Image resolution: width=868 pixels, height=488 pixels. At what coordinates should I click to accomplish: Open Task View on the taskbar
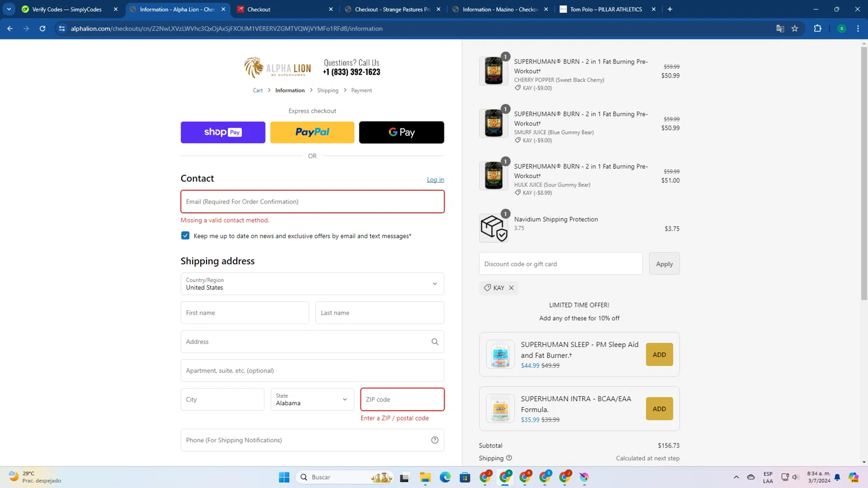[x=404, y=477]
